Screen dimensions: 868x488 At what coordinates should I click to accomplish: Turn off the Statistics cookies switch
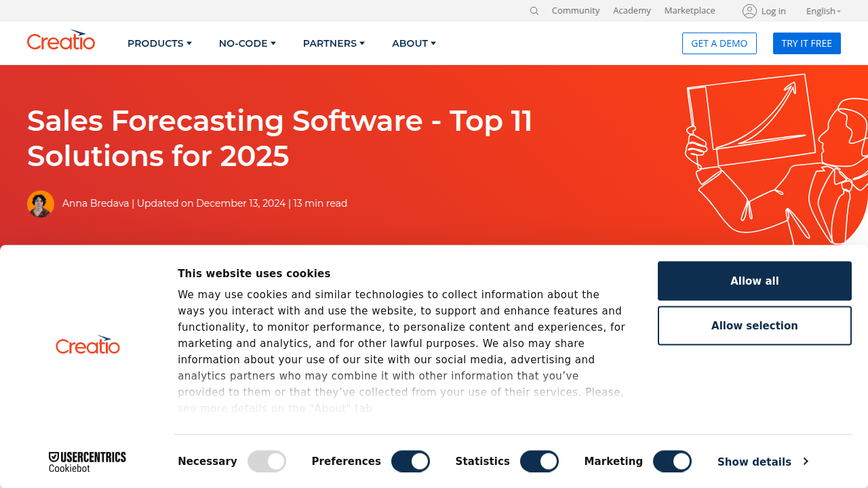[x=539, y=462]
